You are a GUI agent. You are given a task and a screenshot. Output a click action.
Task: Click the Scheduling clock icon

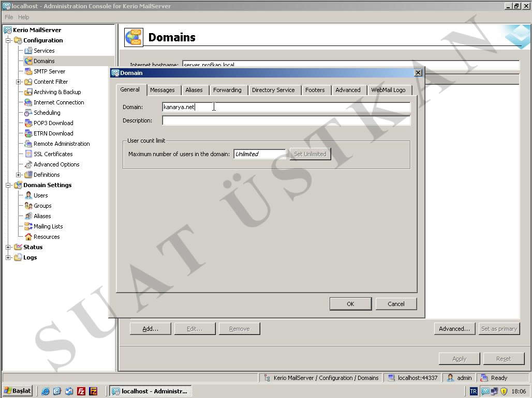28,113
